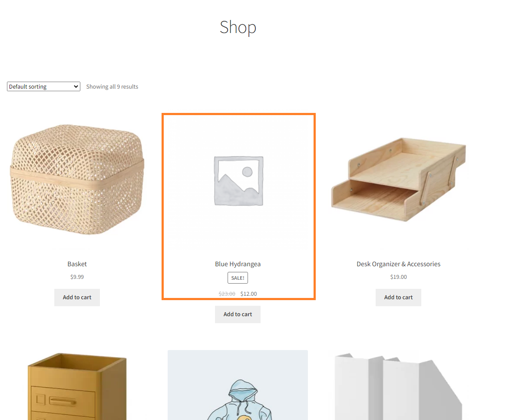
Task: Click the crossed-out $23.00 original price
Action: click(x=227, y=294)
